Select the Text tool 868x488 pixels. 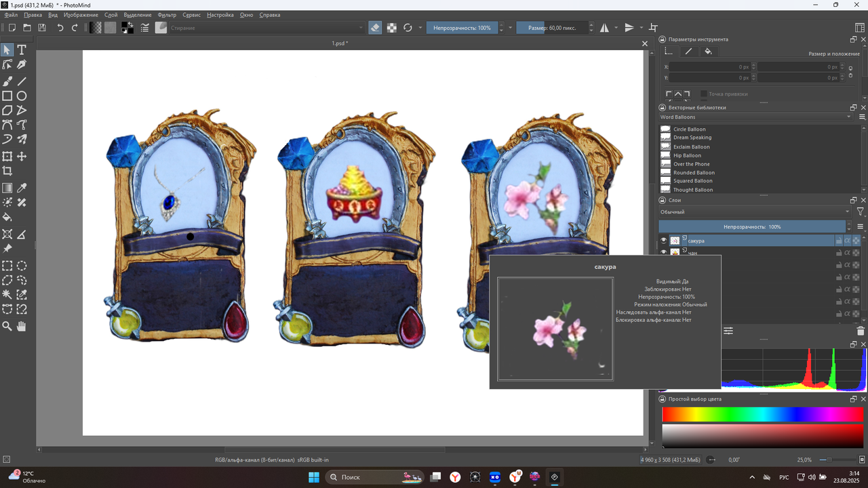tap(22, 50)
